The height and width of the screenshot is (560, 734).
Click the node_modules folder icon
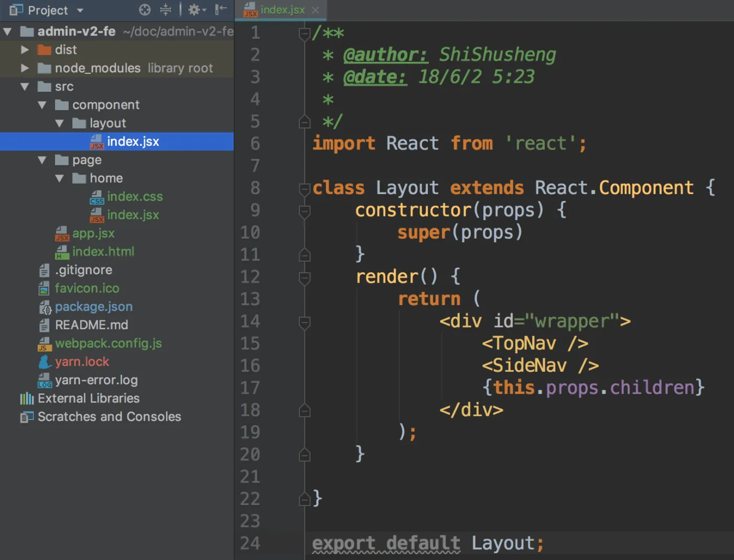click(x=45, y=68)
